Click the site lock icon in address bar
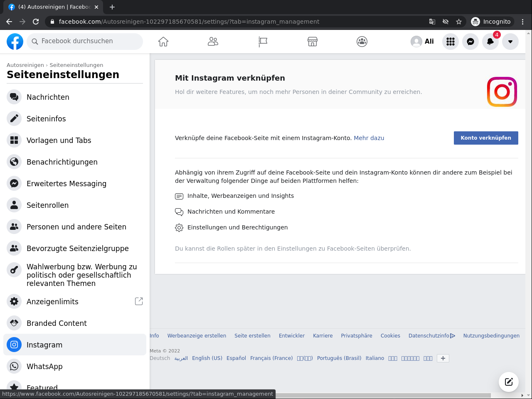The width and height of the screenshot is (532, 399). click(x=52, y=22)
